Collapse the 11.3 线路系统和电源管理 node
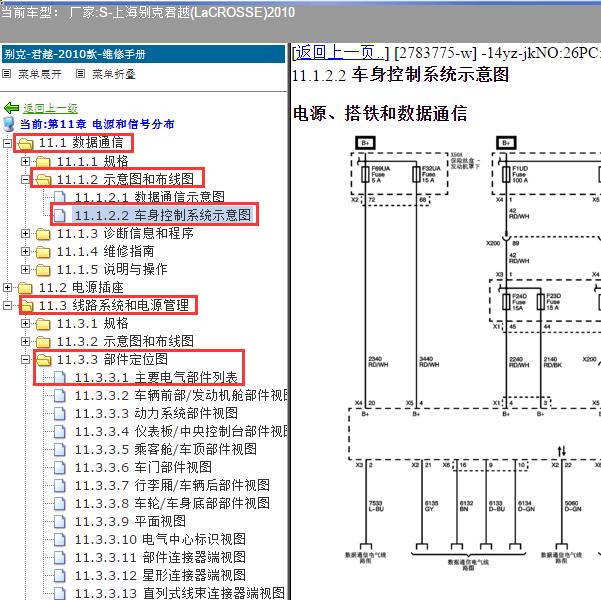Viewport: 601px width, 600px height. 8,306
